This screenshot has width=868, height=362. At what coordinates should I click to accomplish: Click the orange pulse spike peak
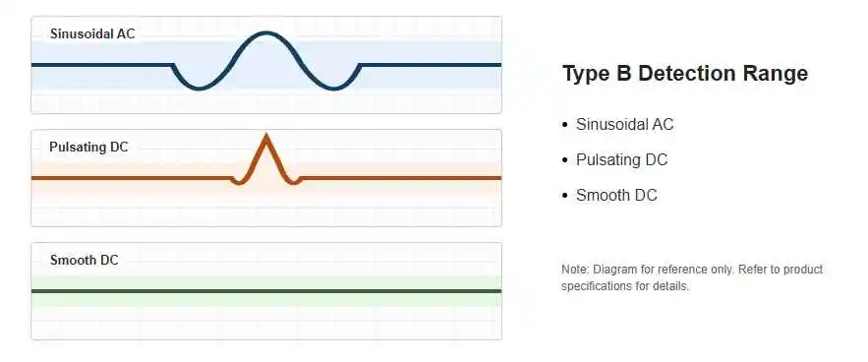click(266, 137)
